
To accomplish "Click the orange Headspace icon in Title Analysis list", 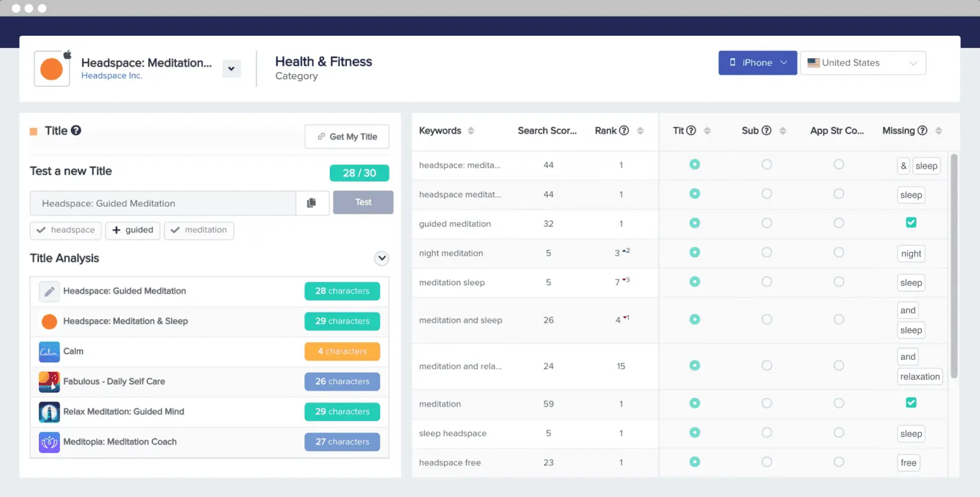I will pos(49,321).
